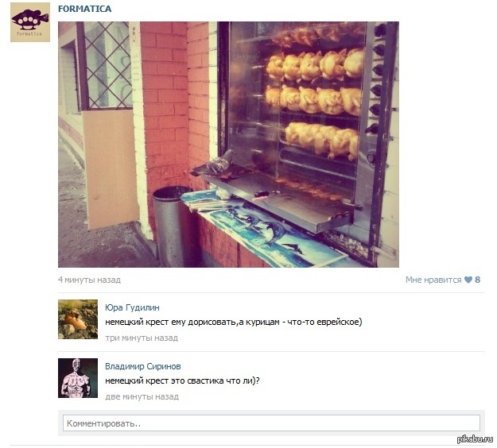Click the rotisserie chickens in the photo

pos(316,95)
